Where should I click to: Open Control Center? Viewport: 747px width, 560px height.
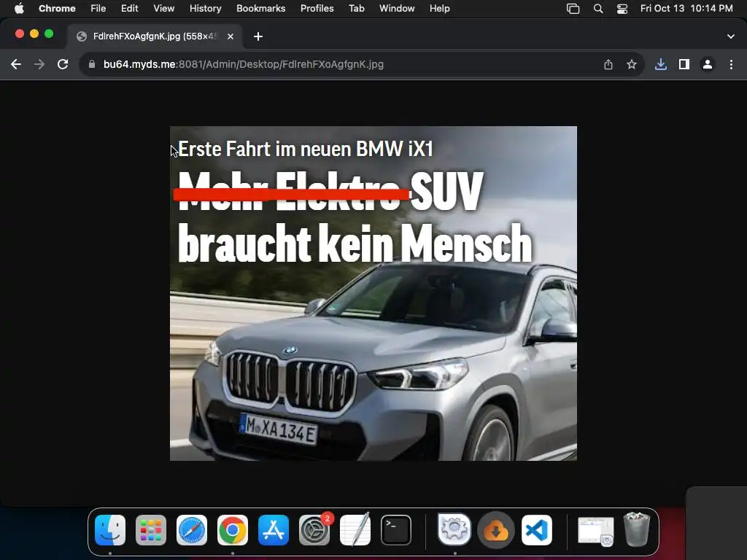pos(622,9)
